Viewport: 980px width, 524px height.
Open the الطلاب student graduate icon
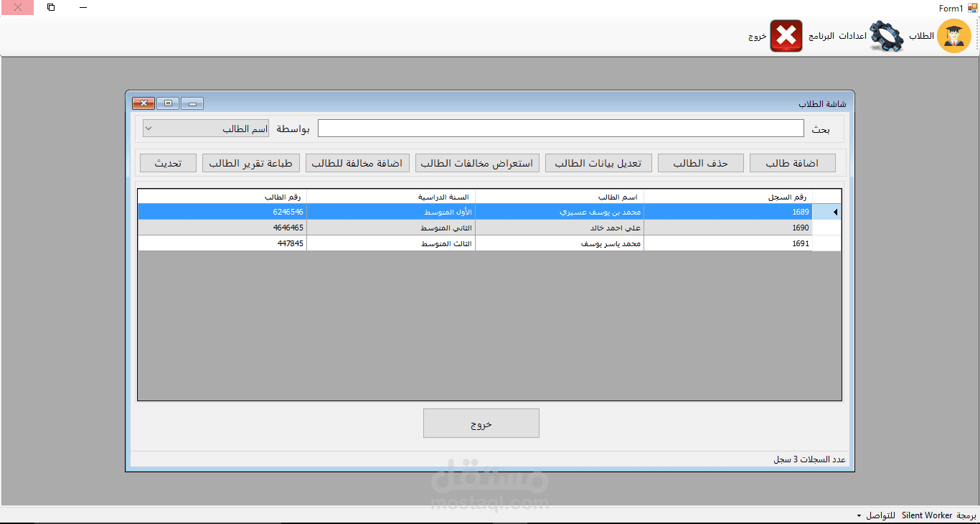[x=954, y=36]
